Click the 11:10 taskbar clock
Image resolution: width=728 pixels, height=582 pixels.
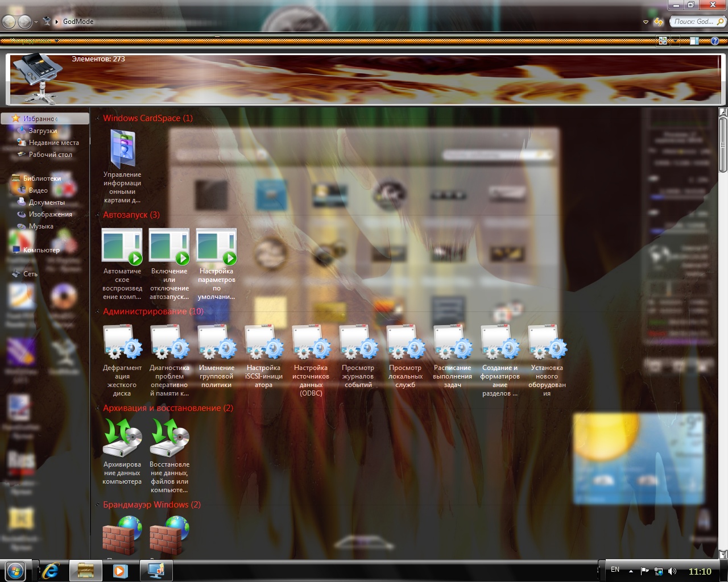pyautogui.click(x=700, y=571)
